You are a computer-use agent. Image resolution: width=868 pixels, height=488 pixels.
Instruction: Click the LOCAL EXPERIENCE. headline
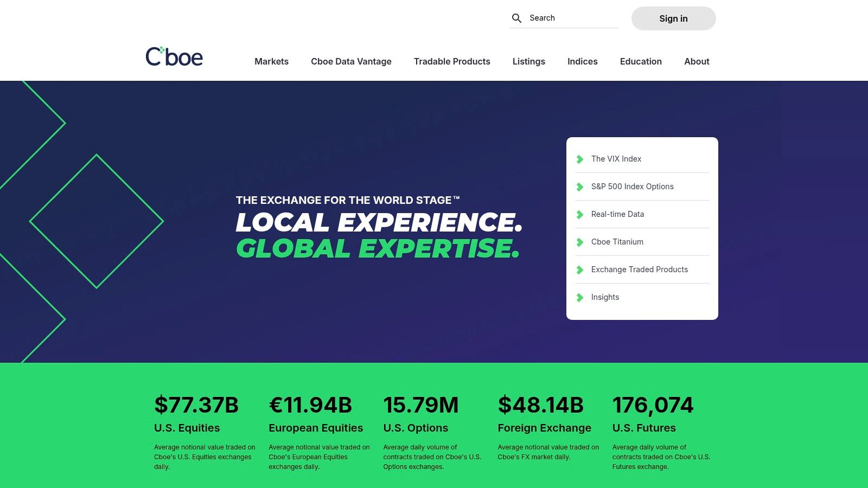[379, 222]
